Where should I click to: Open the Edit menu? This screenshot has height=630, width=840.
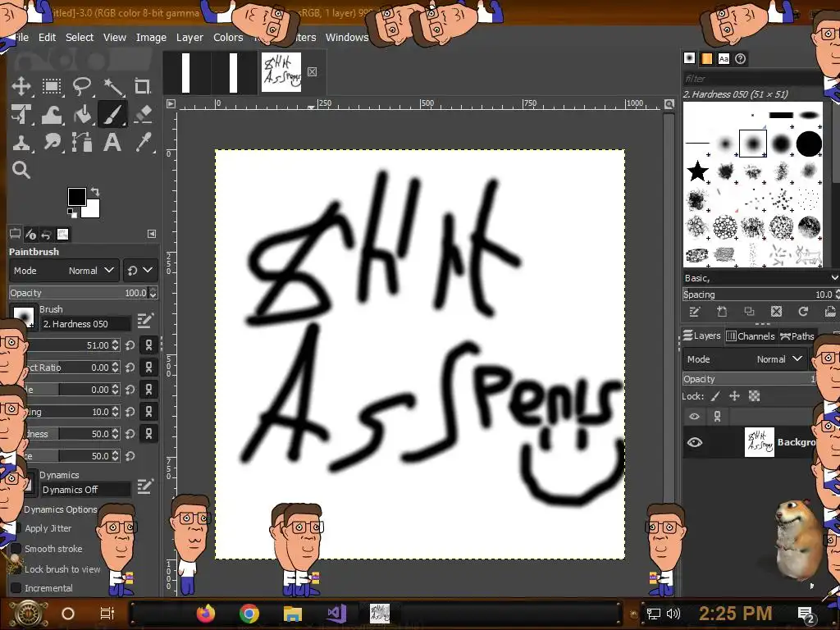[x=47, y=37]
